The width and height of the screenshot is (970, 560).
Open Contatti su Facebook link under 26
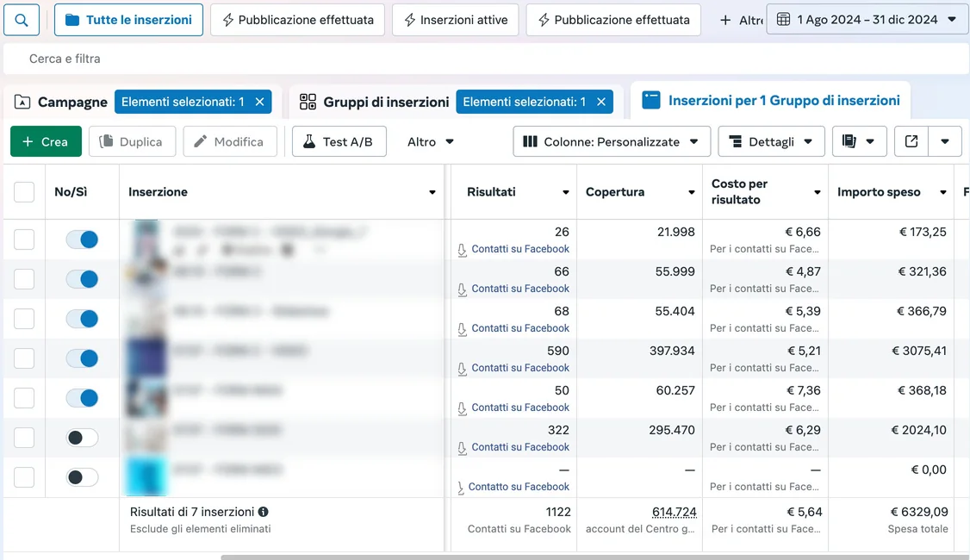pos(520,249)
